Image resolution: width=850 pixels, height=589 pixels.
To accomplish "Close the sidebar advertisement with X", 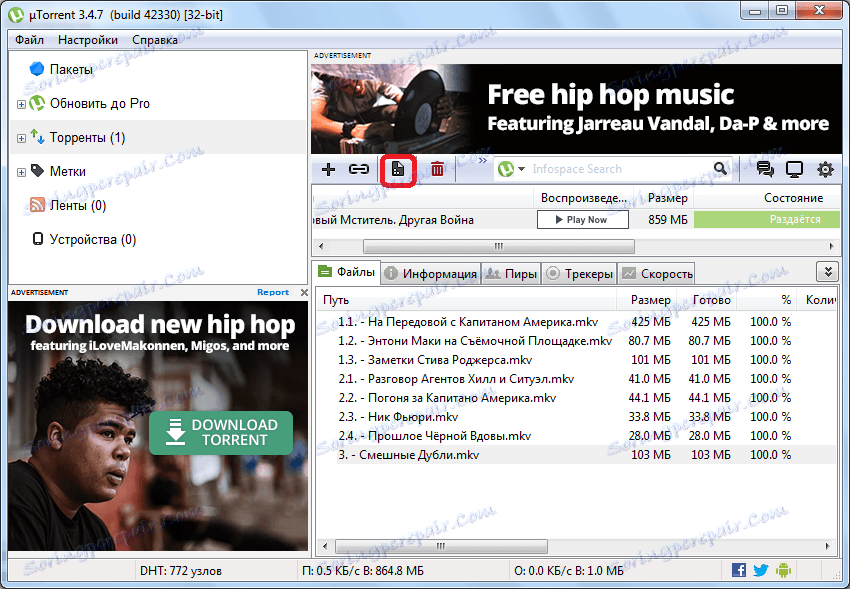I will click(x=304, y=293).
